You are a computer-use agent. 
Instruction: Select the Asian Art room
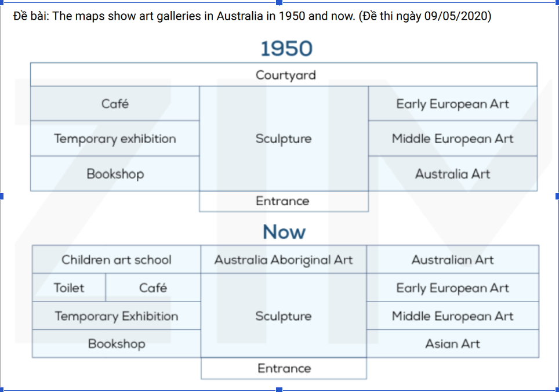click(453, 343)
